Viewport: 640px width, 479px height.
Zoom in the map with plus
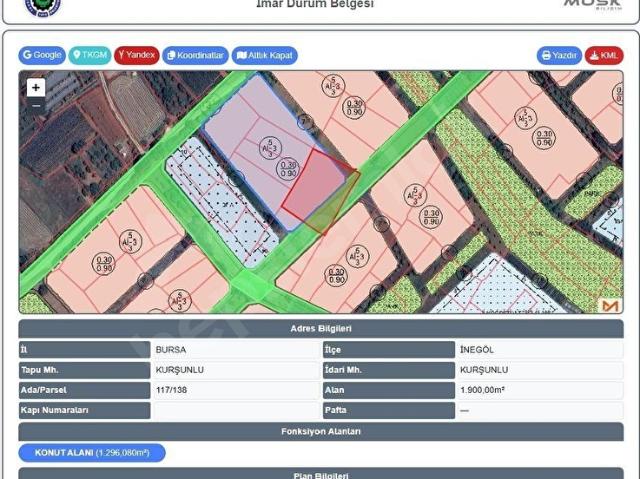point(36,87)
